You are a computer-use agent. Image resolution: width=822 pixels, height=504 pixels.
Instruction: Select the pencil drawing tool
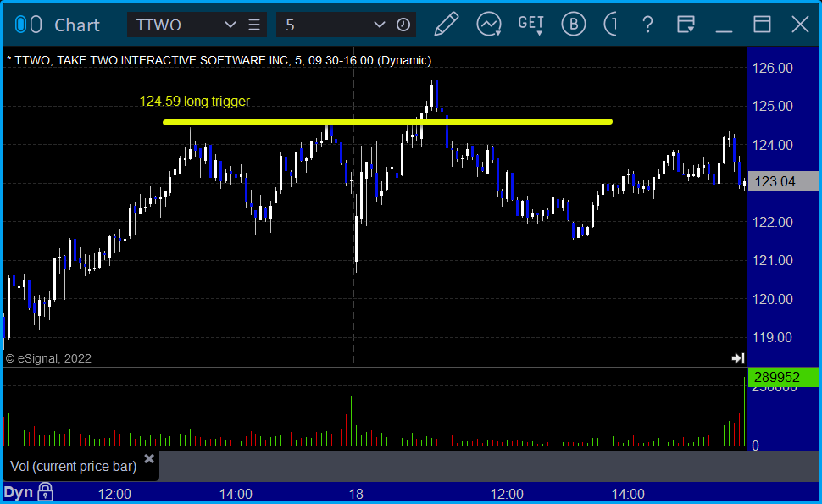pyautogui.click(x=446, y=24)
